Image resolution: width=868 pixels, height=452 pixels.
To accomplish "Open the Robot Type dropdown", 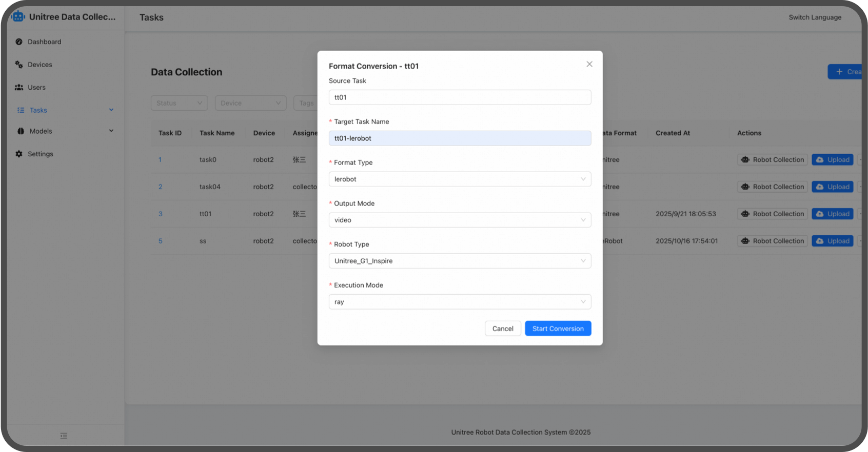I will tap(459, 261).
